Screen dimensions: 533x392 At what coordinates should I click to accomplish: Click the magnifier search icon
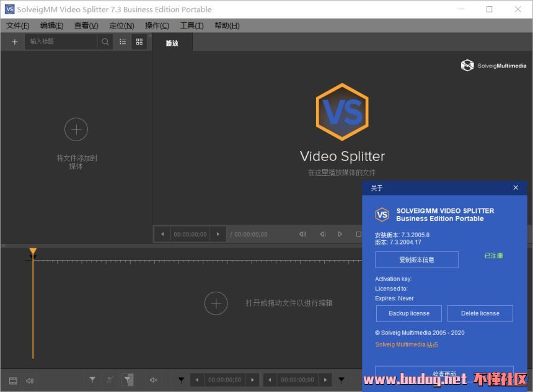[105, 41]
